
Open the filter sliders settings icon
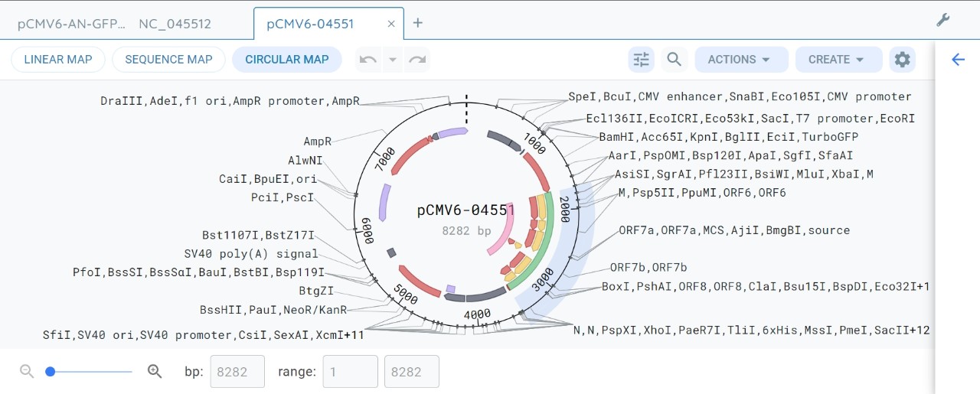pos(641,60)
